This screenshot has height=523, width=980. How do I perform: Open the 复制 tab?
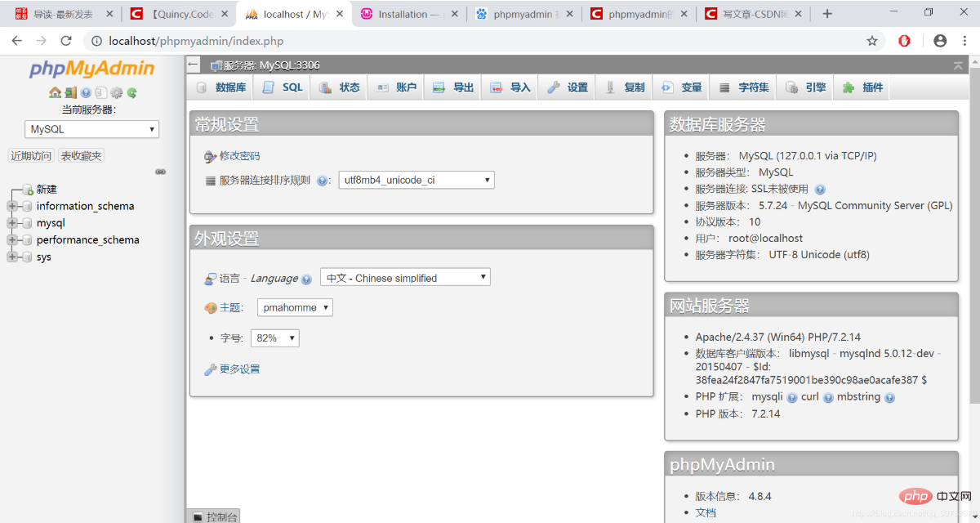pos(624,87)
